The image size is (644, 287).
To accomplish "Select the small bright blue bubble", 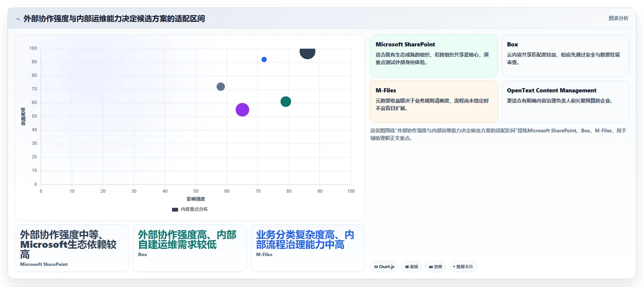I will tap(264, 60).
